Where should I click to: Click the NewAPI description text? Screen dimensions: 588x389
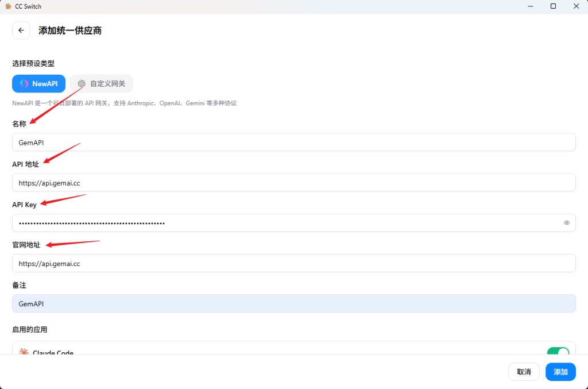pyautogui.click(x=125, y=103)
